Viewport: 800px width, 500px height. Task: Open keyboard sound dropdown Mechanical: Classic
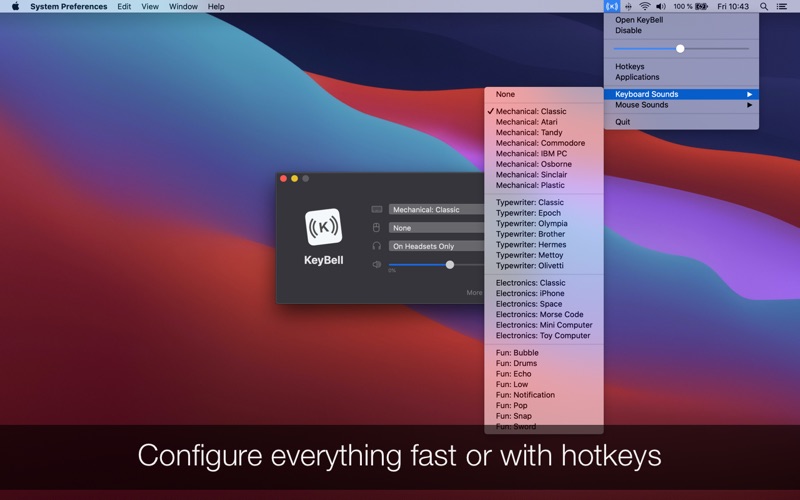click(x=436, y=209)
